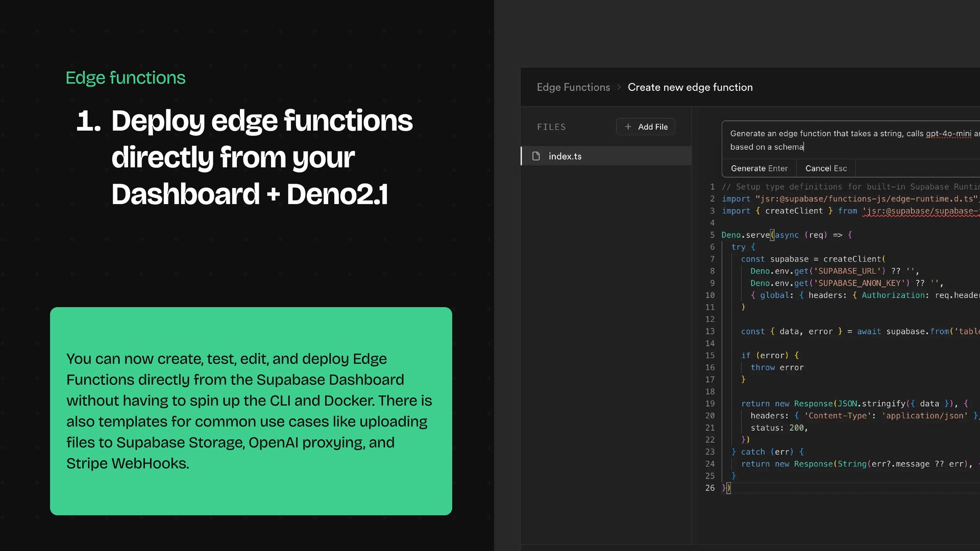Focus the AI prompt text field

[x=847, y=140]
